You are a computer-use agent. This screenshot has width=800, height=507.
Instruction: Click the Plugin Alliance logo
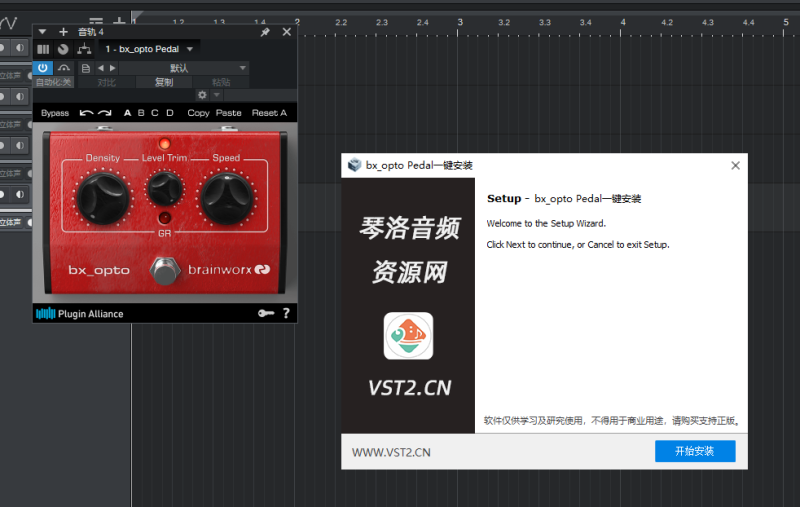80,314
